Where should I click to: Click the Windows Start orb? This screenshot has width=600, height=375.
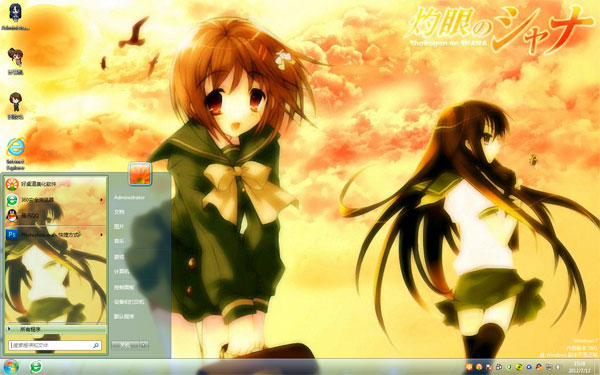click(x=11, y=367)
